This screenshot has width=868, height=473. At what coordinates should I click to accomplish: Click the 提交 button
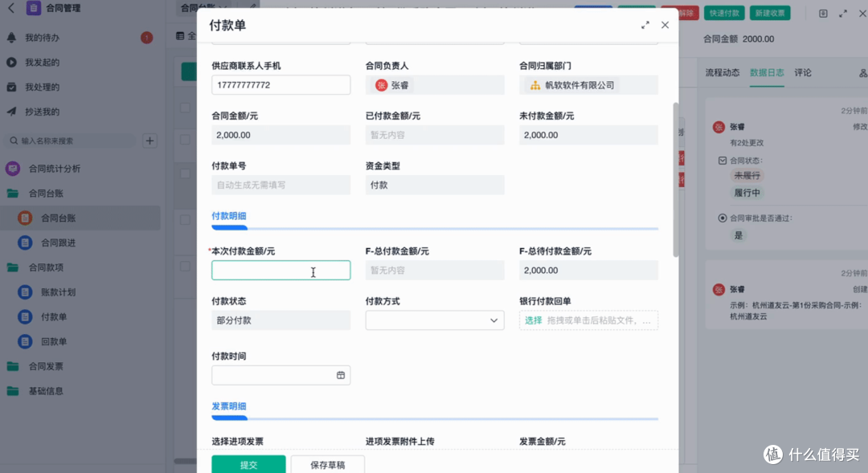pos(248,465)
